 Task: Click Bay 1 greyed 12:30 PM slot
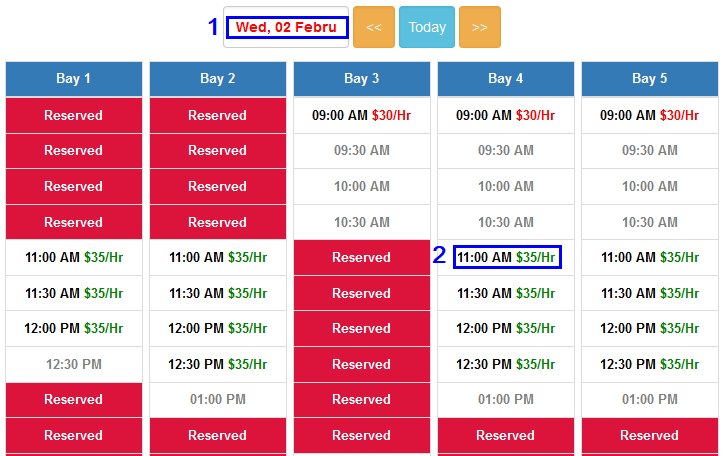[x=74, y=364]
